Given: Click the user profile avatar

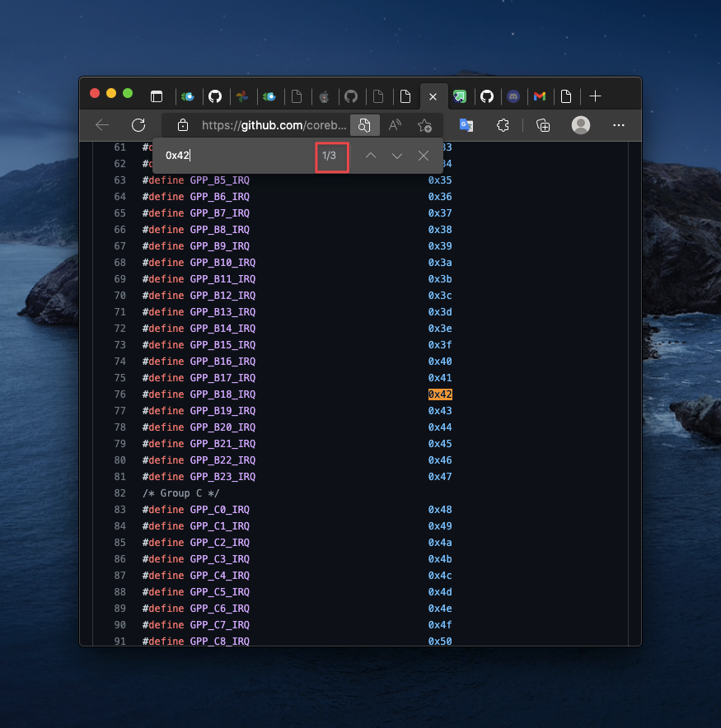Looking at the screenshot, I should coord(581,125).
